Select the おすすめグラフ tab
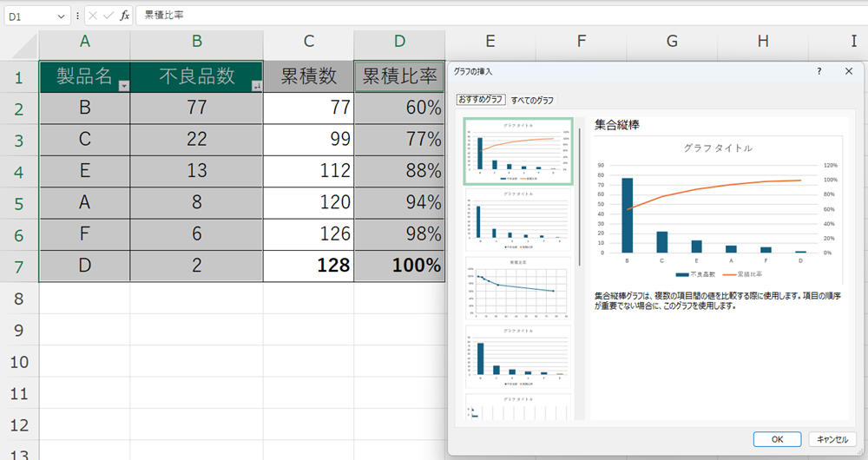 tap(481, 101)
